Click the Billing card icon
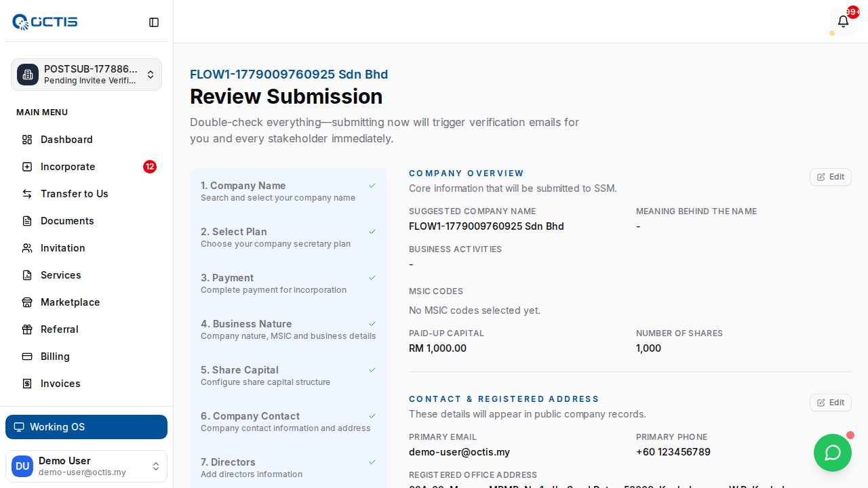This screenshot has height=488, width=868. point(27,357)
